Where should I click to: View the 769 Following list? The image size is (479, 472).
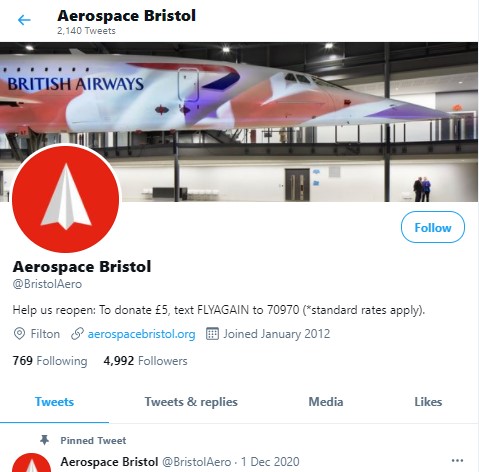50,361
